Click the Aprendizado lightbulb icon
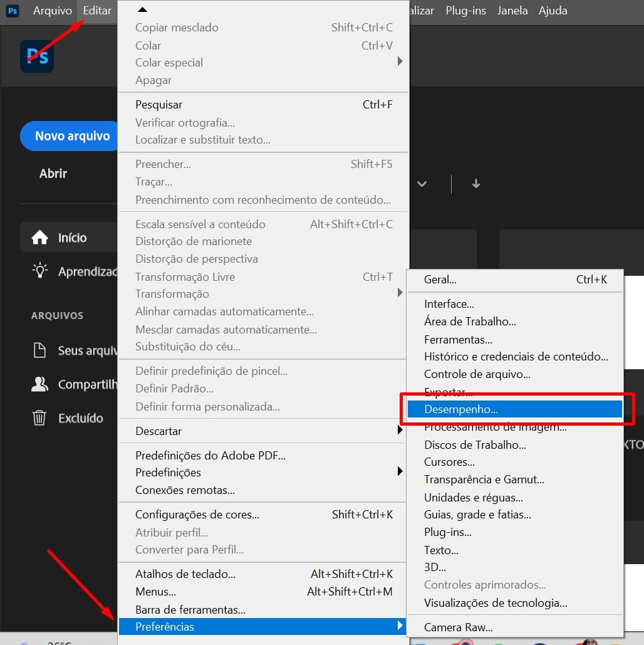644x645 pixels. click(x=39, y=271)
